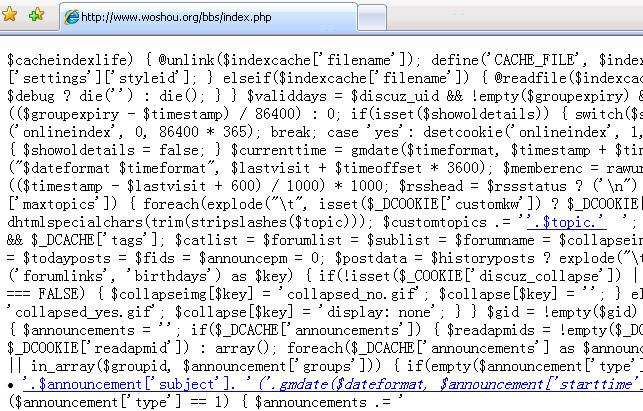Click the Favorites star icon
Image resolution: width=643 pixels, height=411 pixels.
(9, 15)
